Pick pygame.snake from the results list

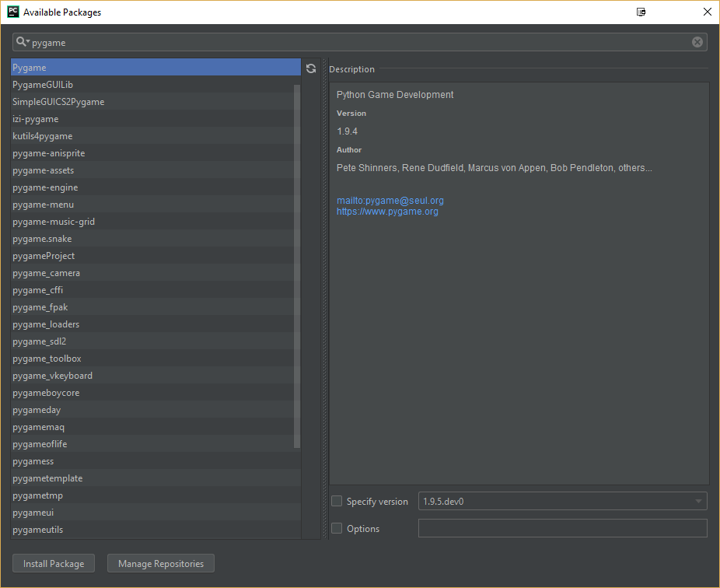click(42, 239)
